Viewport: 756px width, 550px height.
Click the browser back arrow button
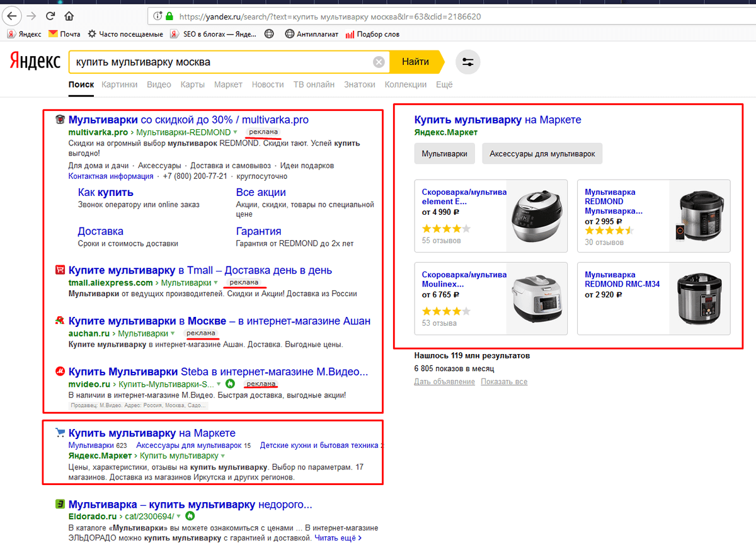pyautogui.click(x=12, y=16)
